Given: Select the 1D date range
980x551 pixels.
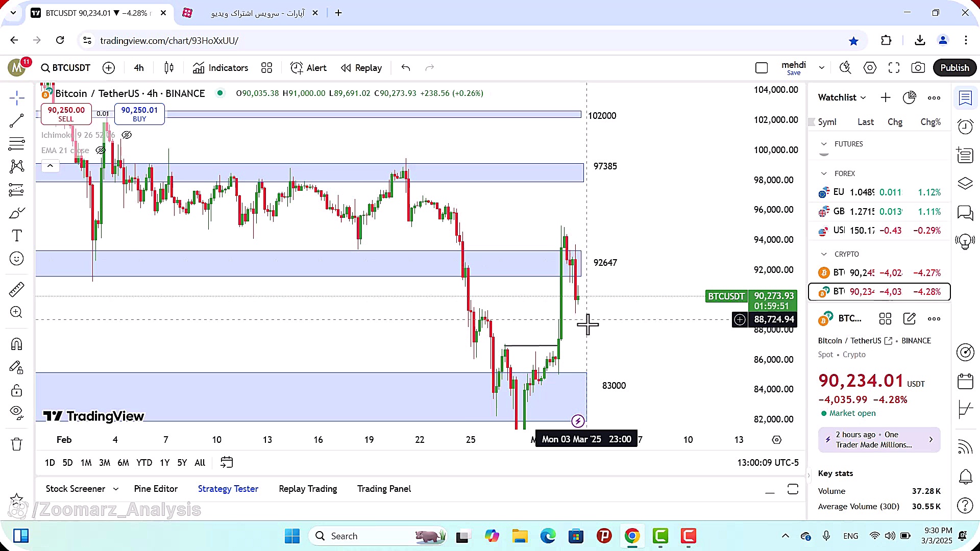Looking at the screenshot, I should tap(50, 463).
